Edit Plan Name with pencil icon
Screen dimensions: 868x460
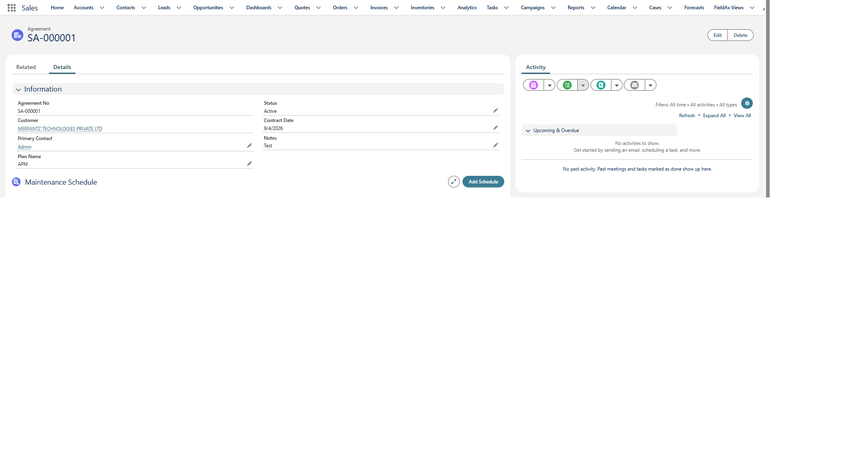[x=249, y=163]
